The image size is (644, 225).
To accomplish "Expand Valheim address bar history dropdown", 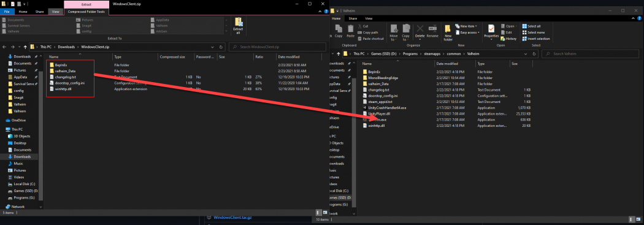I will click(x=526, y=54).
